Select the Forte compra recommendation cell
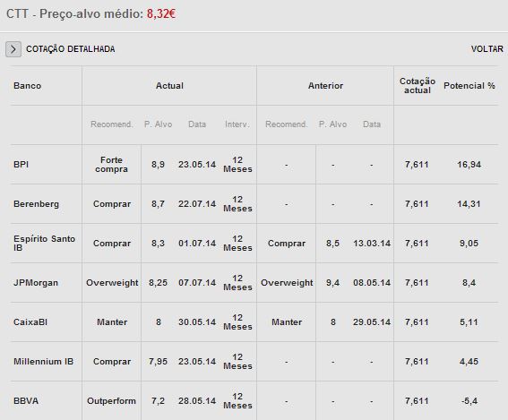This screenshot has height=420, width=508. (x=111, y=165)
